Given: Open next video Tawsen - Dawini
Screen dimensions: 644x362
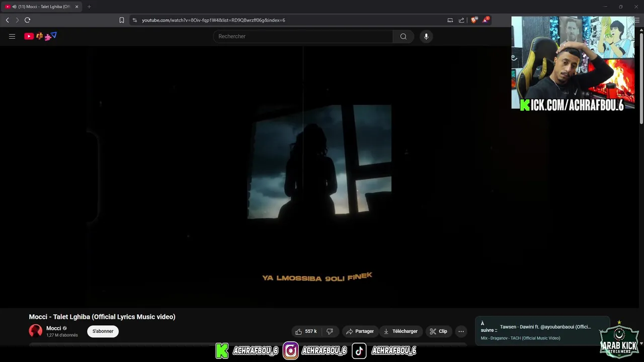Looking at the screenshot, I should [545, 327].
